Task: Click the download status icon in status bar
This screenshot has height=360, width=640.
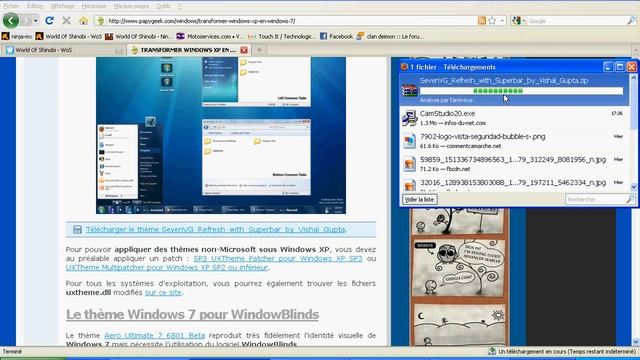Action: click(x=493, y=351)
